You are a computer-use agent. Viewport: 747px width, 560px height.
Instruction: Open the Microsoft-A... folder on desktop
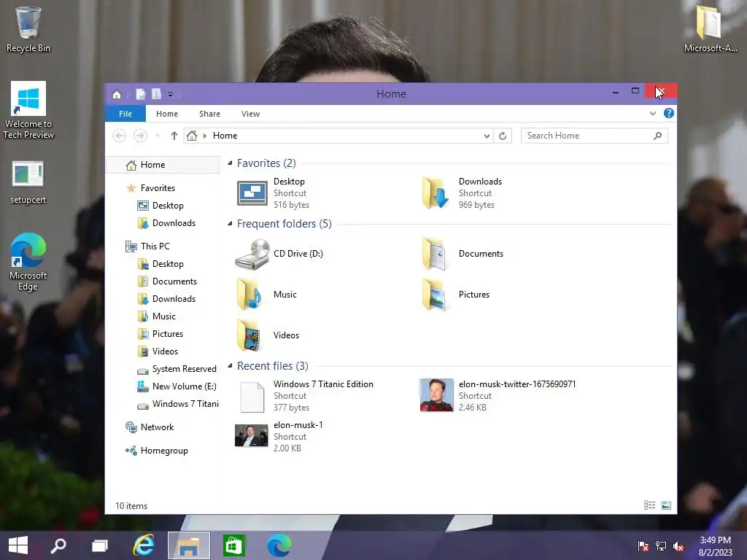pyautogui.click(x=711, y=28)
